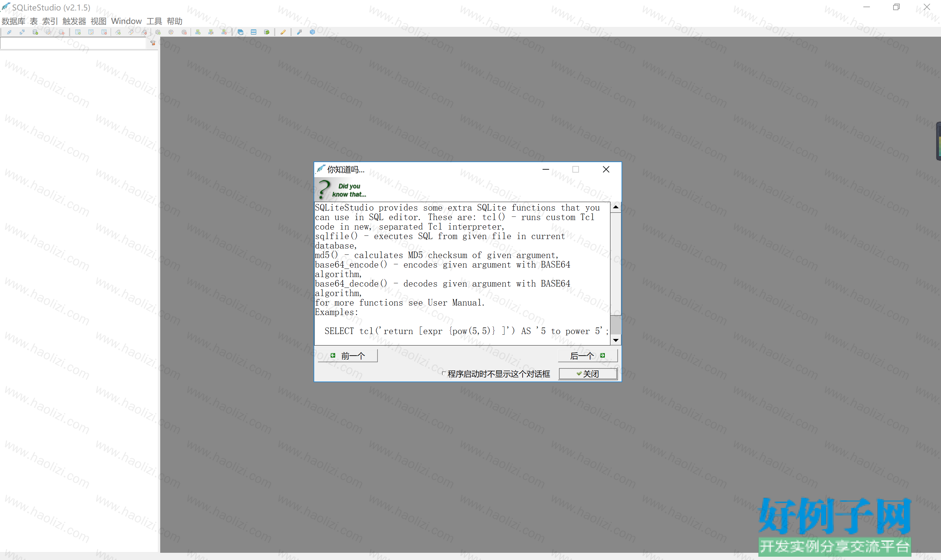Click the delete trigger icon
The image size is (941, 560).
click(184, 32)
